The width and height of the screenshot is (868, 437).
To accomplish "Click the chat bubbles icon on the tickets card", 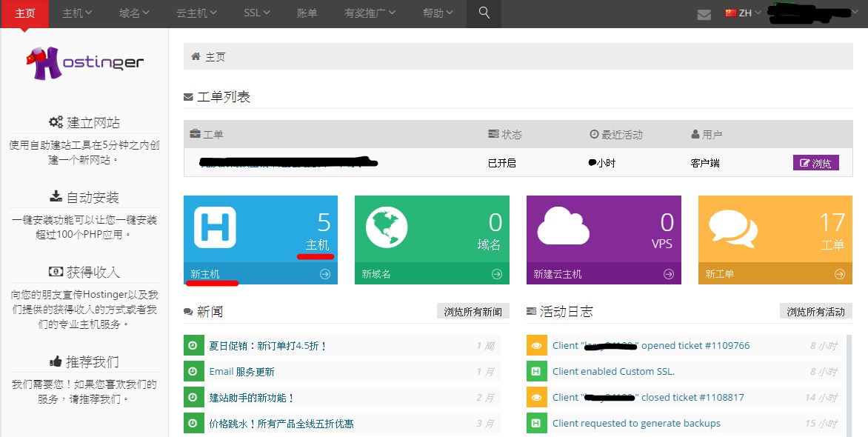I will coord(733,229).
